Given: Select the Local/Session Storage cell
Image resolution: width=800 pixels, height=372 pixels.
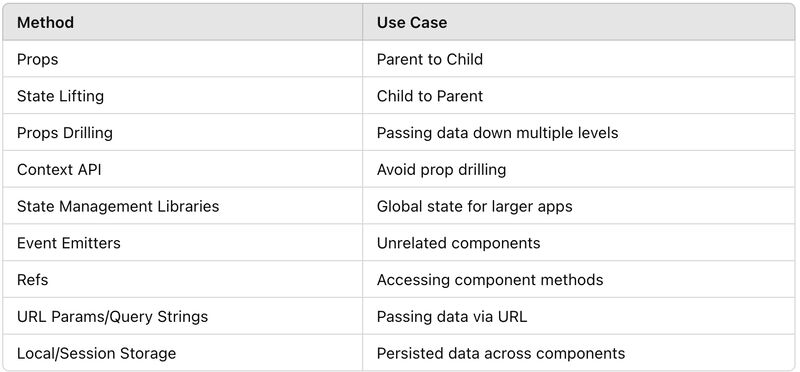Looking at the screenshot, I should pos(183,353).
